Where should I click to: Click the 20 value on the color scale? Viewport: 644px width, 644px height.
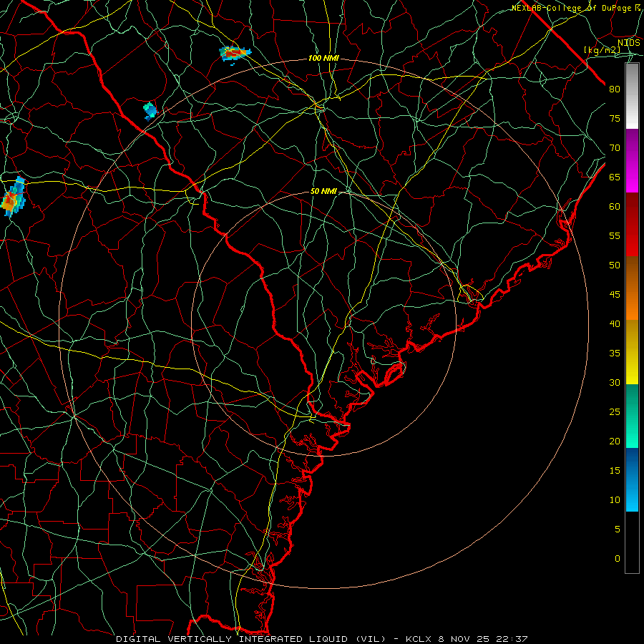click(x=615, y=441)
